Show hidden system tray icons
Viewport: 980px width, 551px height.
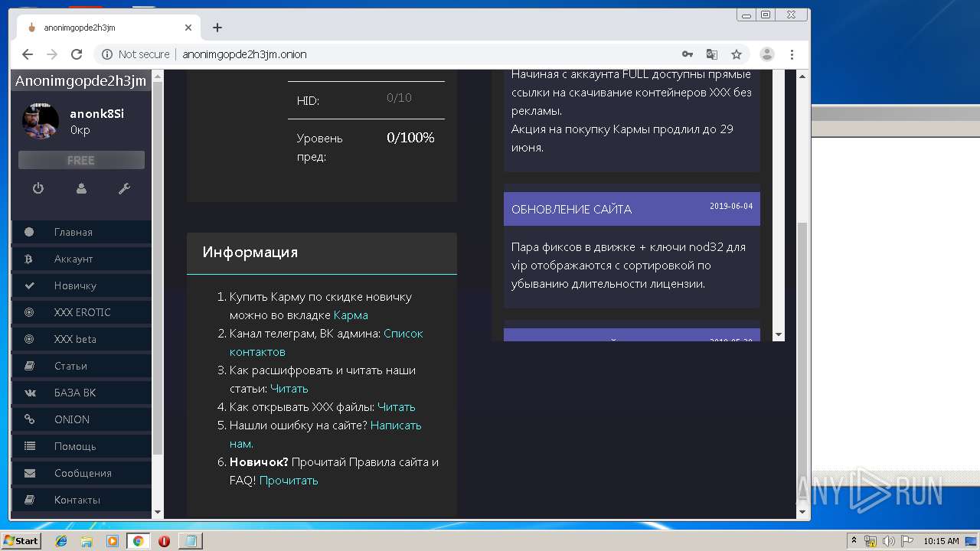(854, 541)
